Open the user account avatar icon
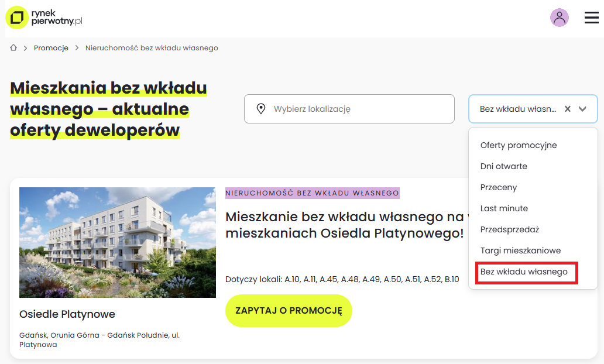The width and height of the screenshot is (604, 364). [560, 18]
